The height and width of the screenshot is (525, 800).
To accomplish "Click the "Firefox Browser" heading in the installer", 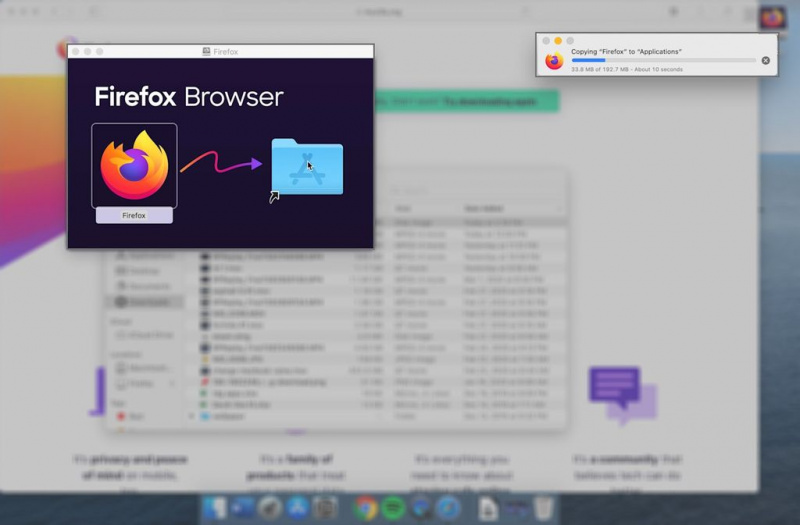I will pyautogui.click(x=189, y=96).
